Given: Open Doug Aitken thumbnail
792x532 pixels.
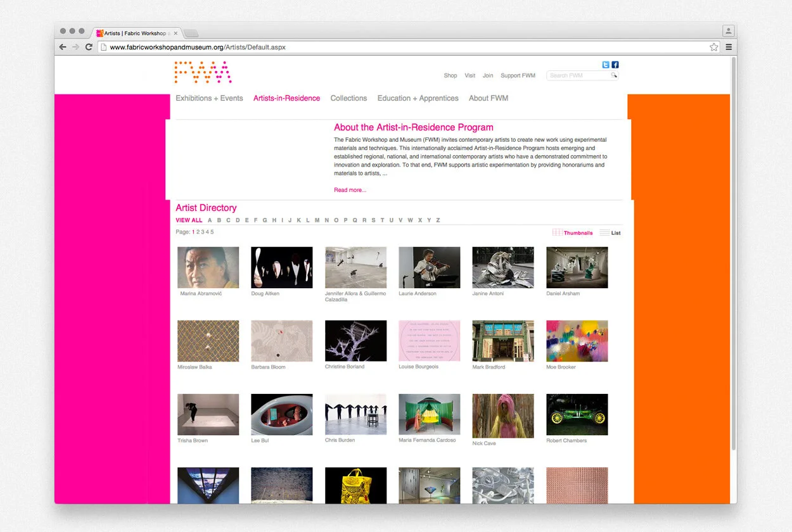Looking at the screenshot, I should pyautogui.click(x=282, y=267).
